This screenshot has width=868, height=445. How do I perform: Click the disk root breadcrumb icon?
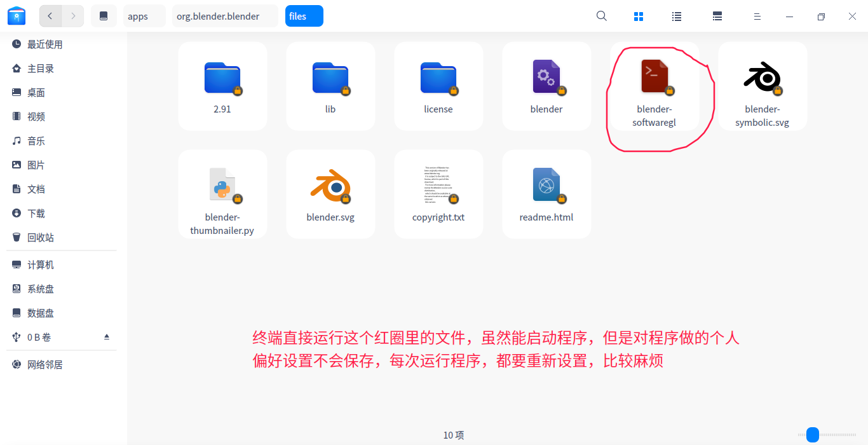tap(104, 16)
